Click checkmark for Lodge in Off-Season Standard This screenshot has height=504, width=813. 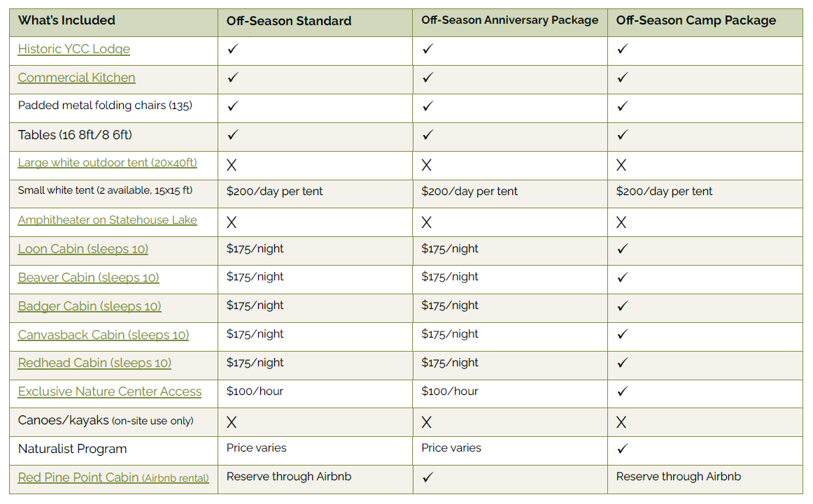pos(233,49)
